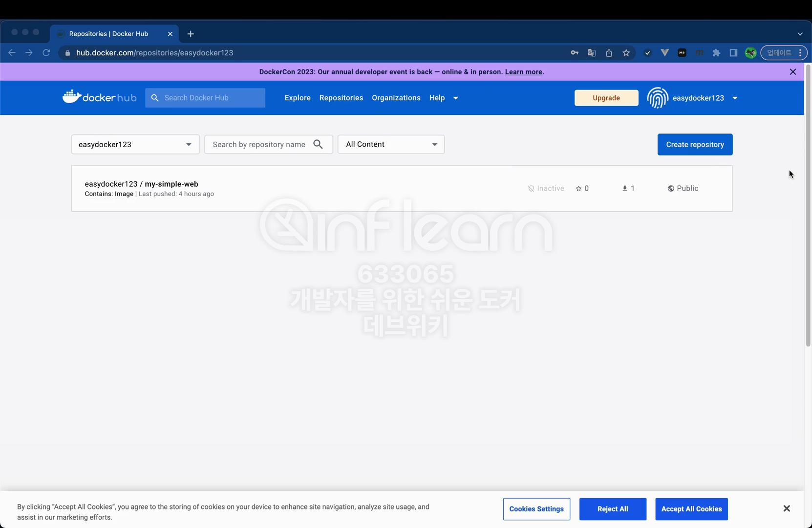Viewport: 812px width, 528px height.
Task: Click the saved password key icon
Action: (575, 53)
